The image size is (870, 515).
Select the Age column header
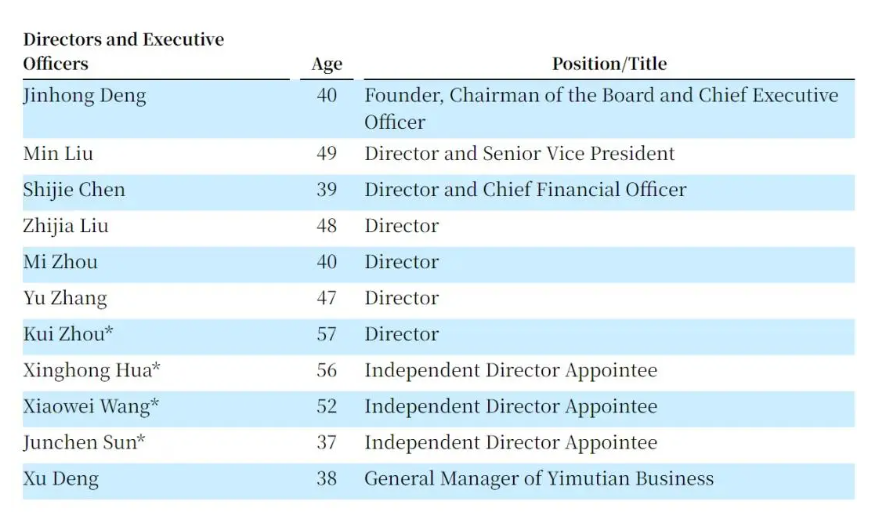tap(327, 64)
